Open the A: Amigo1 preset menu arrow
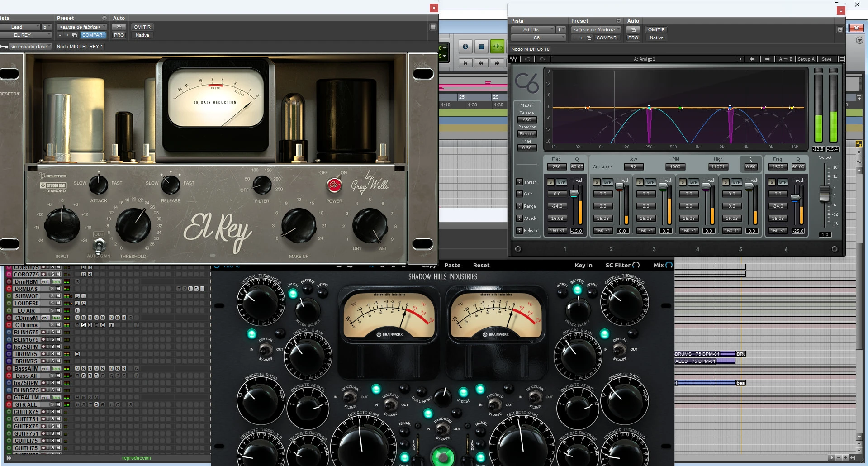 tap(740, 59)
